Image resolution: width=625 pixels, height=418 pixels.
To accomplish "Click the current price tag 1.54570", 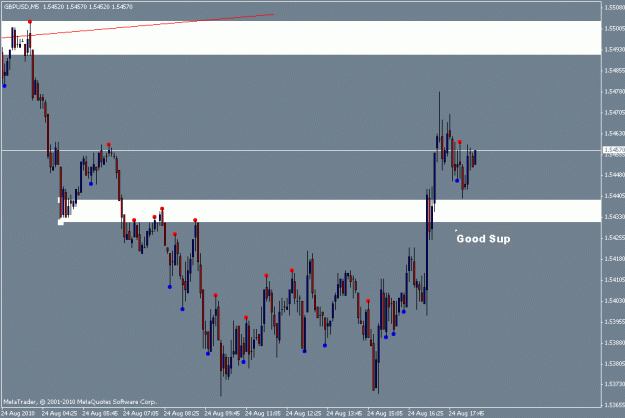I will pos(614,150).
